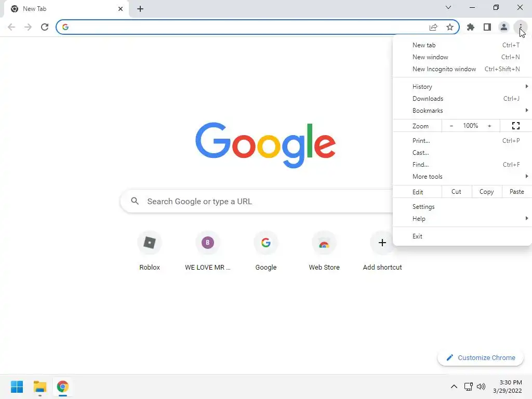Choose Find... from the menu
532x399 pixels.
point(462,165)
